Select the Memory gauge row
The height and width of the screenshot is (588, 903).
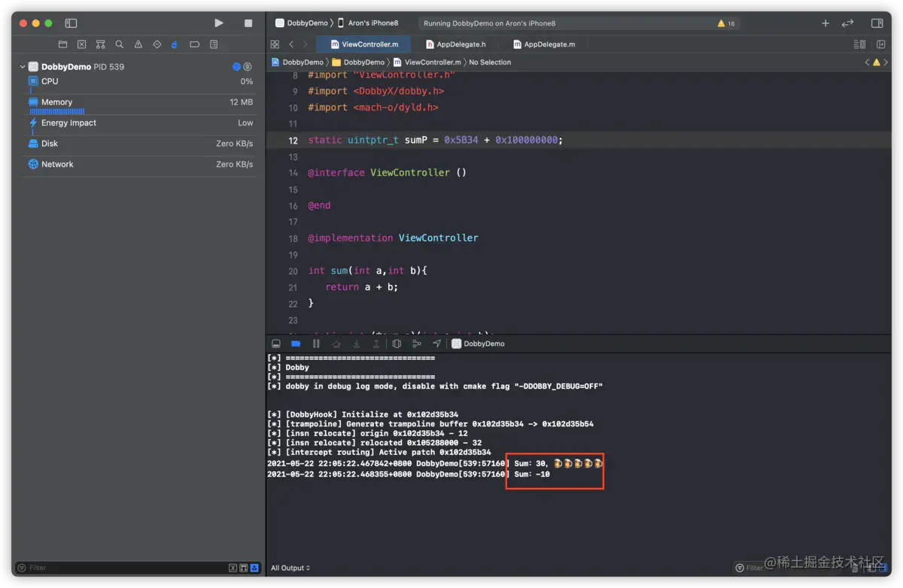[140, 105]
